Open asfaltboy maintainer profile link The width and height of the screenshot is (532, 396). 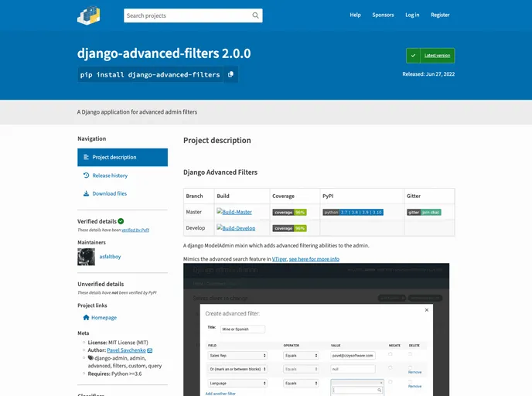click(x=110, y=257)
